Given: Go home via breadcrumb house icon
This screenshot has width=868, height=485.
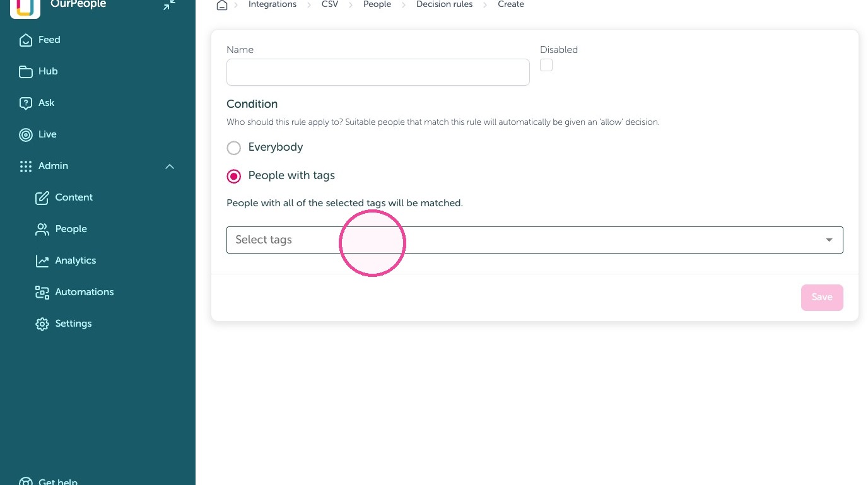Looking at the screenshot, I should coord(221,5).
